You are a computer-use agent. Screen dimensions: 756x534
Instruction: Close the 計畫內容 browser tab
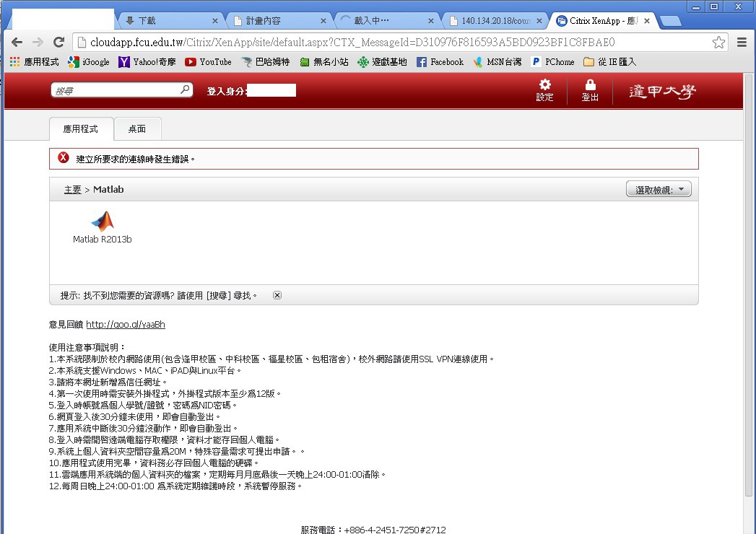(x=323, y=21)
